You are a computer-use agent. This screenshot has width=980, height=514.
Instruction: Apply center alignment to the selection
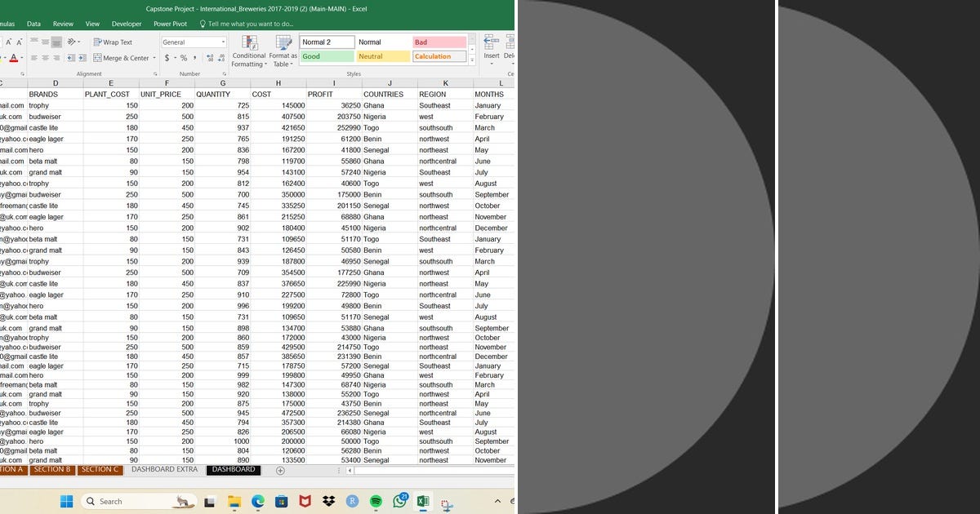[x=46, y=57]
